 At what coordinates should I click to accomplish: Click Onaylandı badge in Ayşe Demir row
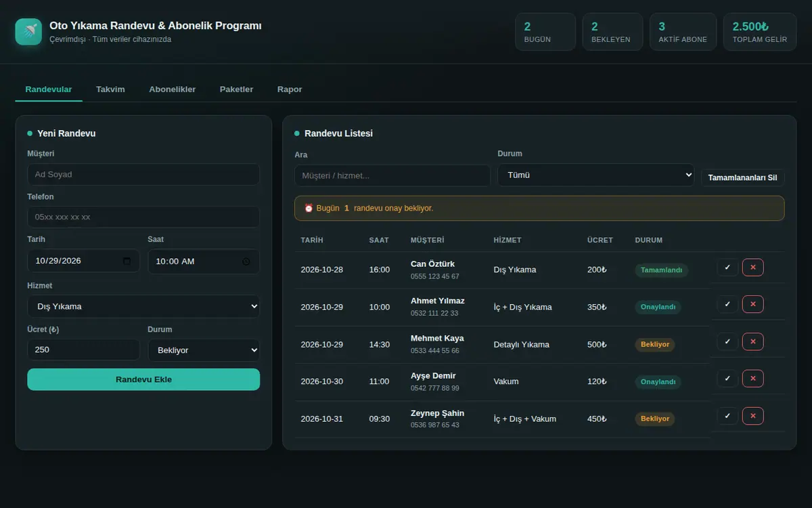point(658,381)
